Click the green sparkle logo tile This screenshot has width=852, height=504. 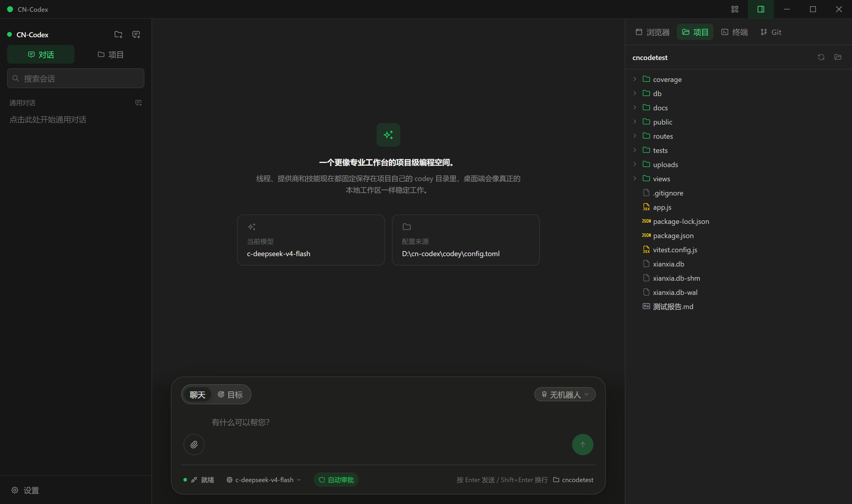coord(388,135)
